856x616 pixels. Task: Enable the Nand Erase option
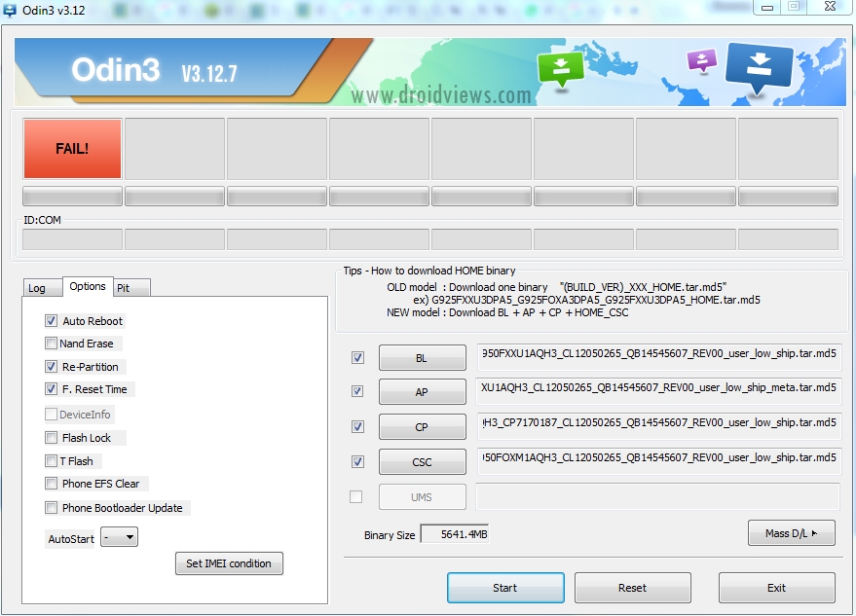pyautogui.click(x=51, y=344)
